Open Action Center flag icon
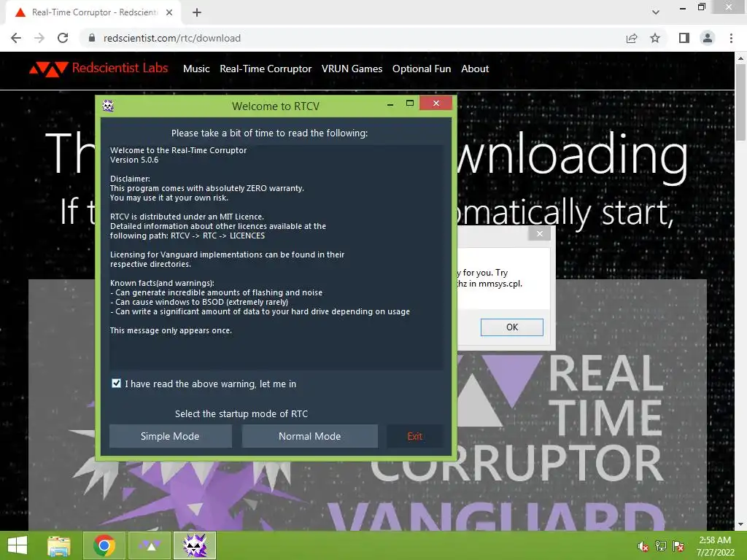 (678, 546)
